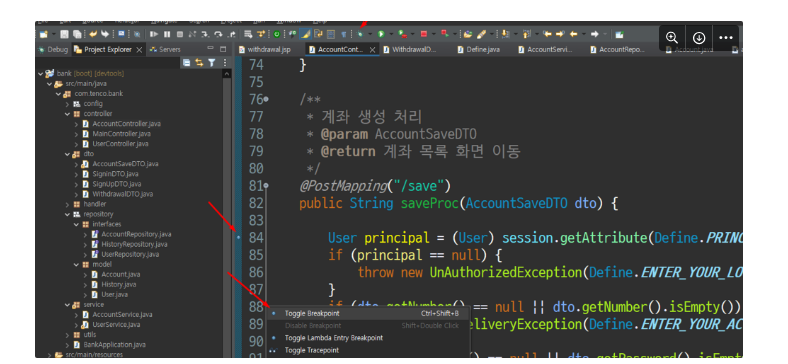Image resolution: width=788 pixels, height=364 pixels.
Task: Switch to the Debug view tab
Action: coord(53,49)
